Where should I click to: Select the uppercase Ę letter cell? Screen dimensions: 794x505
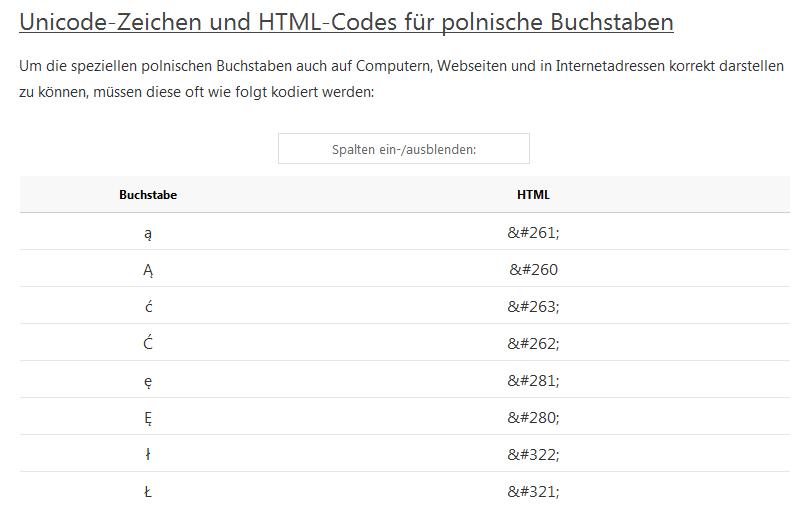pos(148,417)
